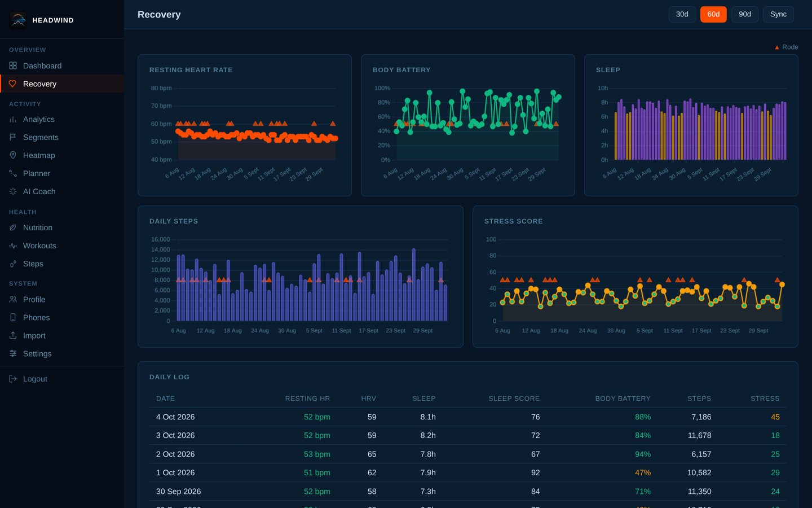The image size is (812, 508).
Task: Click the Heatmap pin icon
Action: 13,155
